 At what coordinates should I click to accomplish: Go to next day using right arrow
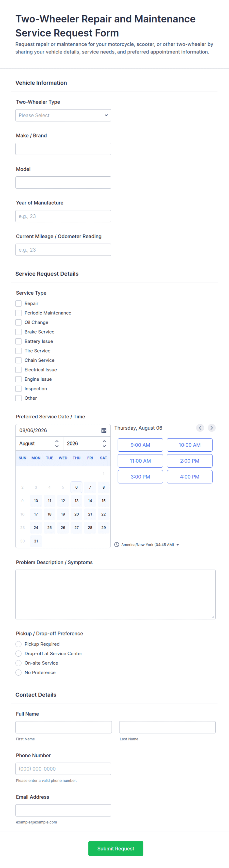[212, 428]
